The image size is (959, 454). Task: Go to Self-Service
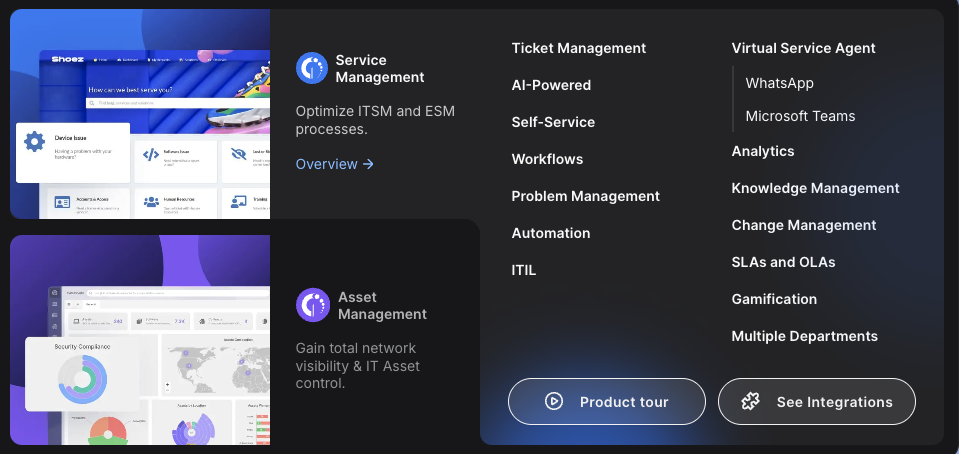click(553, 122)
